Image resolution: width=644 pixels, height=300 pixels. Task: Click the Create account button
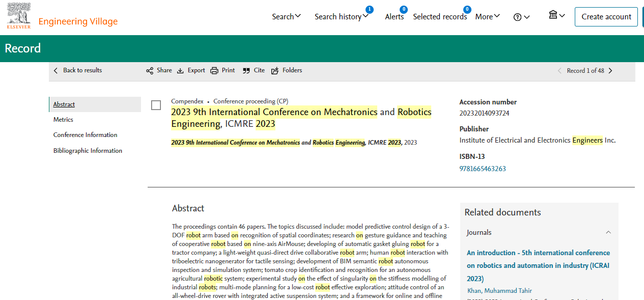(606, 17)
